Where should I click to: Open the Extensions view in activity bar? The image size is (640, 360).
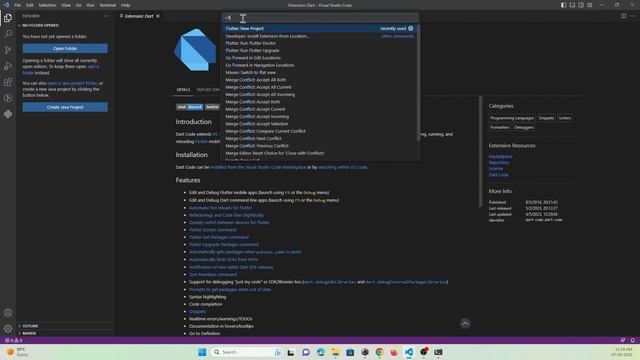coord(8,82)
